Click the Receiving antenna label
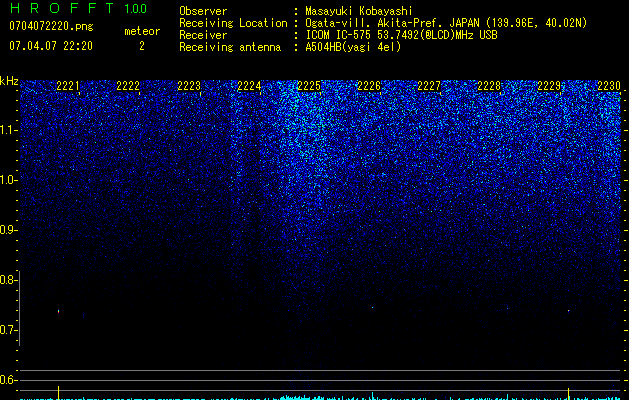Screen dimensions: 629x400 pyautogui.click(x=230, y=47)
